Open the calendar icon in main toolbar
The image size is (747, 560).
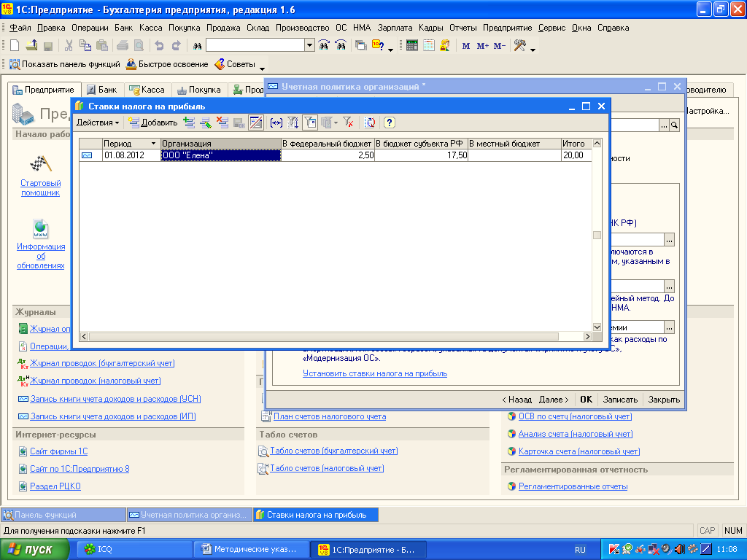point(429,46)
